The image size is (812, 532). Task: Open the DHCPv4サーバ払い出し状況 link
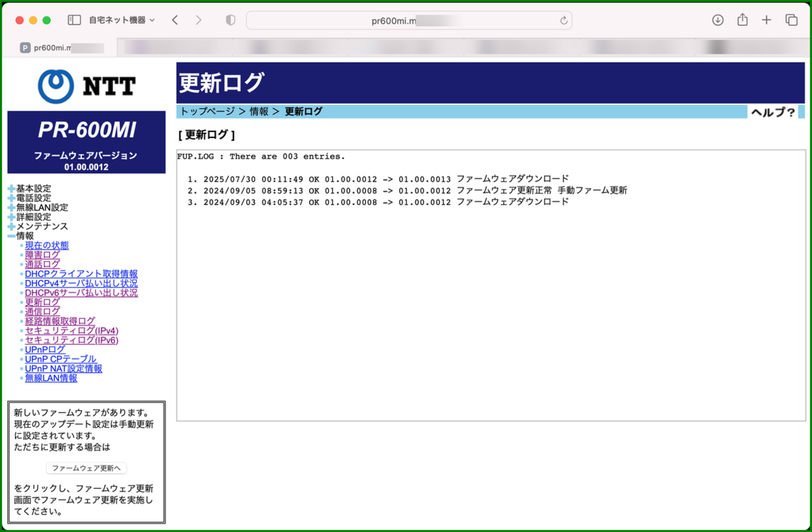(81, 283)
